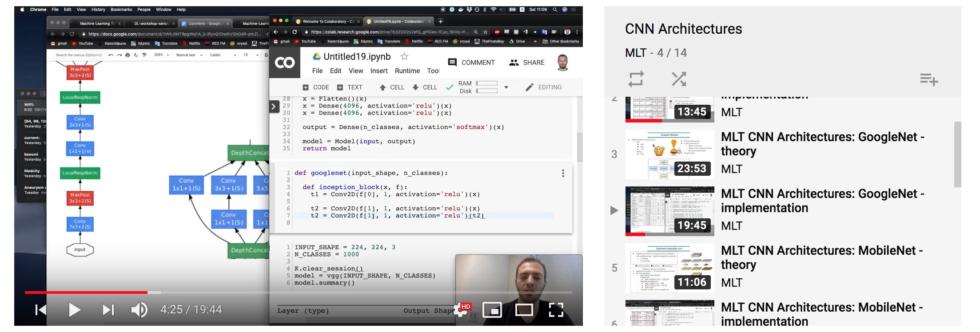Save the playlist with the add icon
Image resolution: width=980 pixels, height=332 pixels.
point(929,79)
